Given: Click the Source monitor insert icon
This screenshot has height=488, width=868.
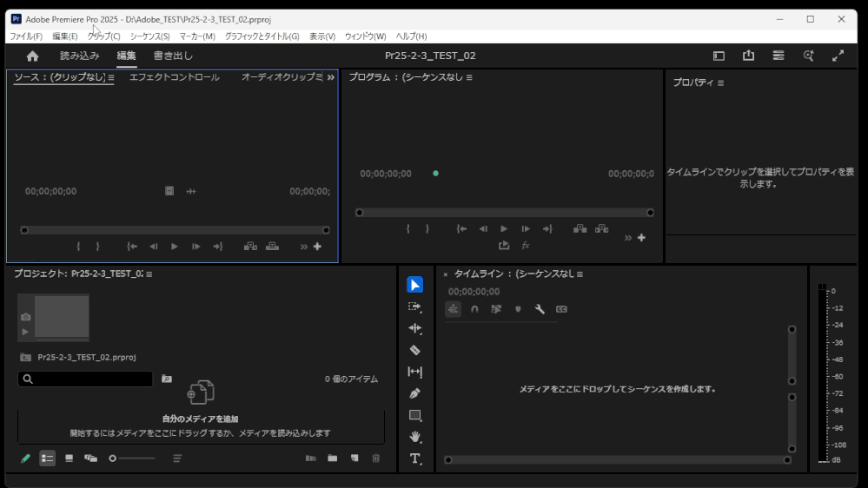Looking at the screenshot, I should tap(250, 247).
